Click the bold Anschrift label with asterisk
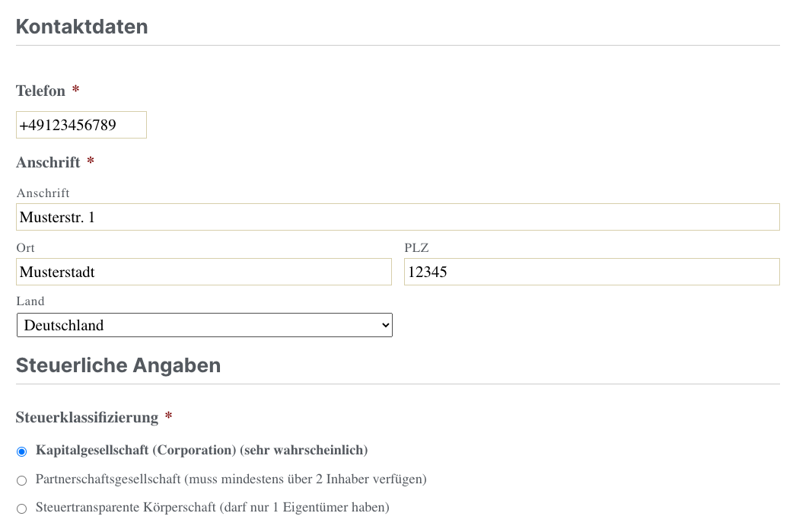812x529 pixels. click(x=48, y=162)
